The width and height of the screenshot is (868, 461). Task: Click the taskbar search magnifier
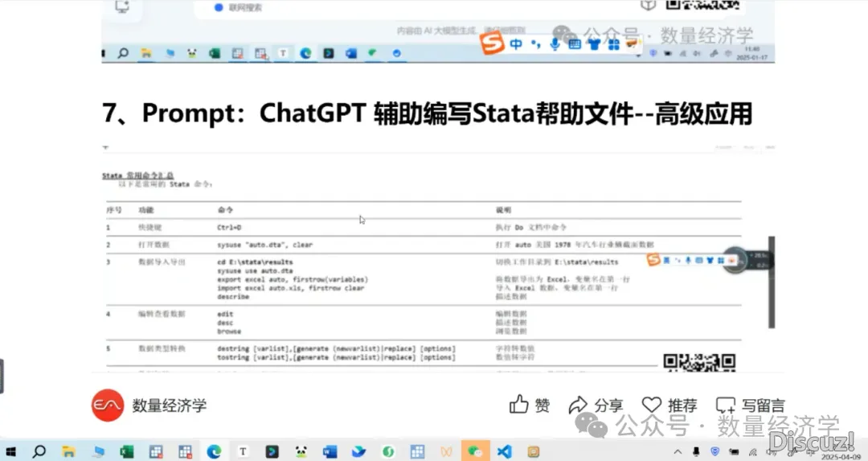coord(39,451)
